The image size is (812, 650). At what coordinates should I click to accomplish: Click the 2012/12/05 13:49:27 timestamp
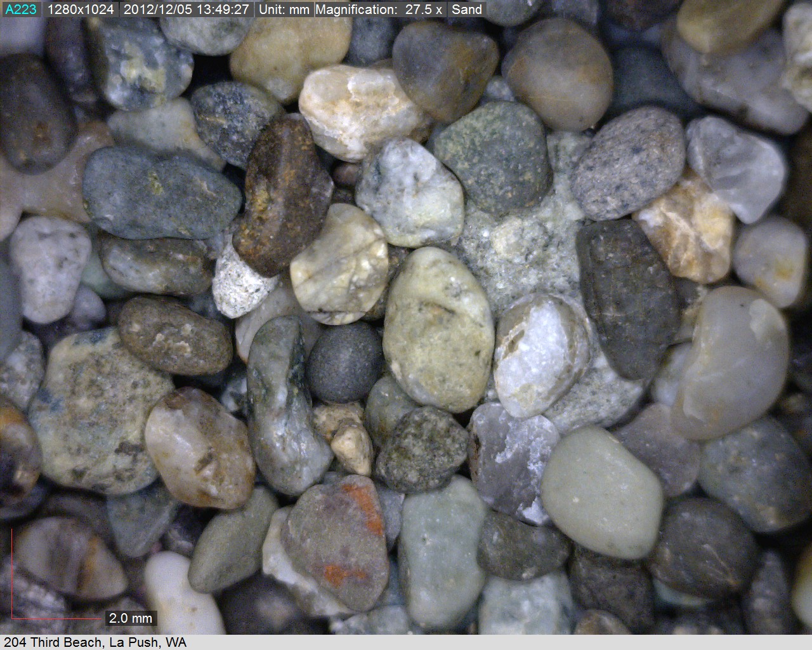[x=186, y=10]
